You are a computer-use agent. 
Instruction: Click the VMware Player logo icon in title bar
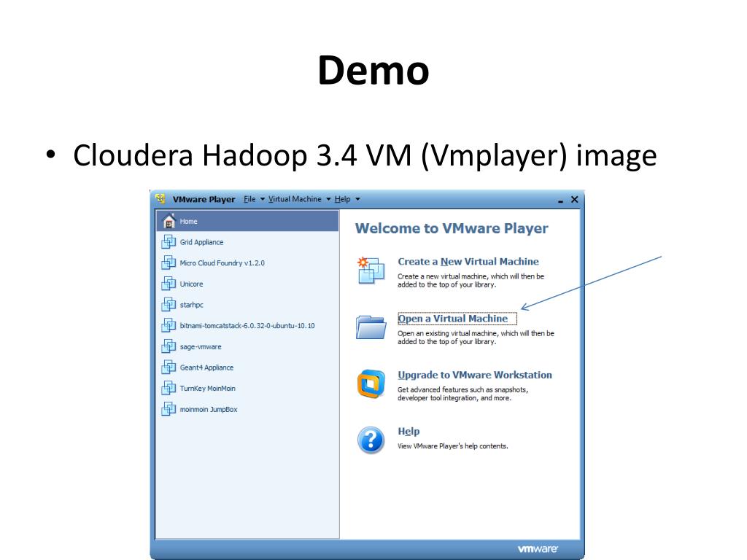point(160,198)
